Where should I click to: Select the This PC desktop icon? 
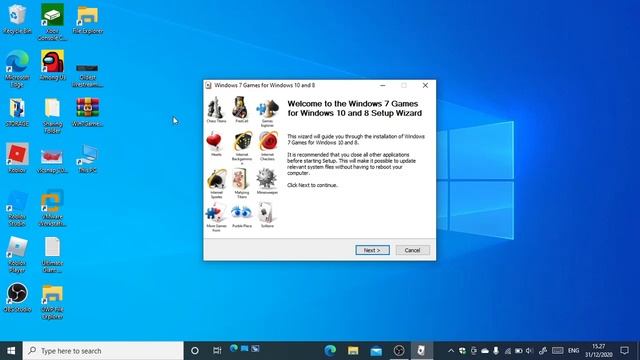[x=87, y=158]
